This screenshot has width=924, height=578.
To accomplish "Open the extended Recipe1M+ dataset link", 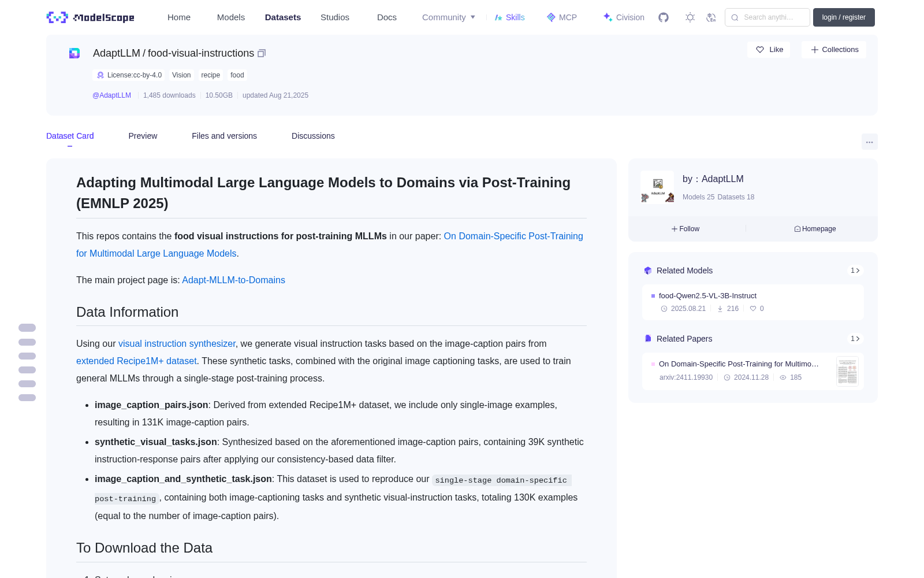I will point(136,361).
